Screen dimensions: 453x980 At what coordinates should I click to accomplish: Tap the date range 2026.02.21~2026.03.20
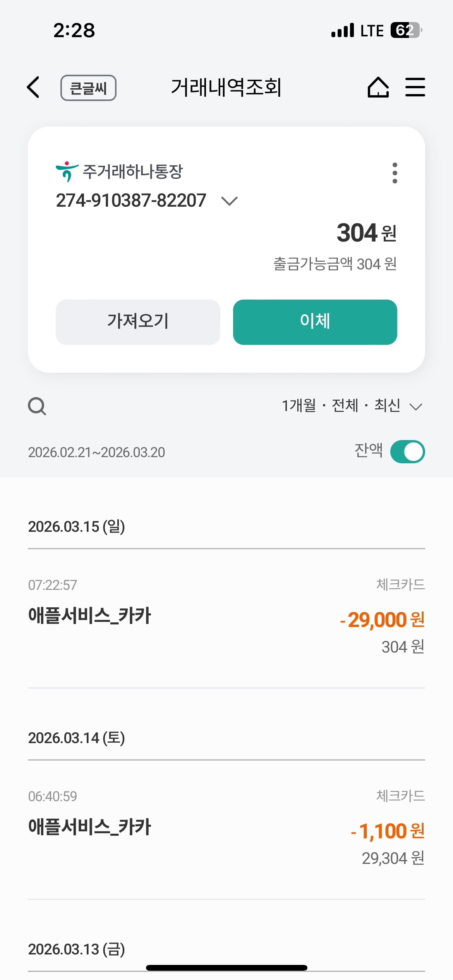point(96,452)
